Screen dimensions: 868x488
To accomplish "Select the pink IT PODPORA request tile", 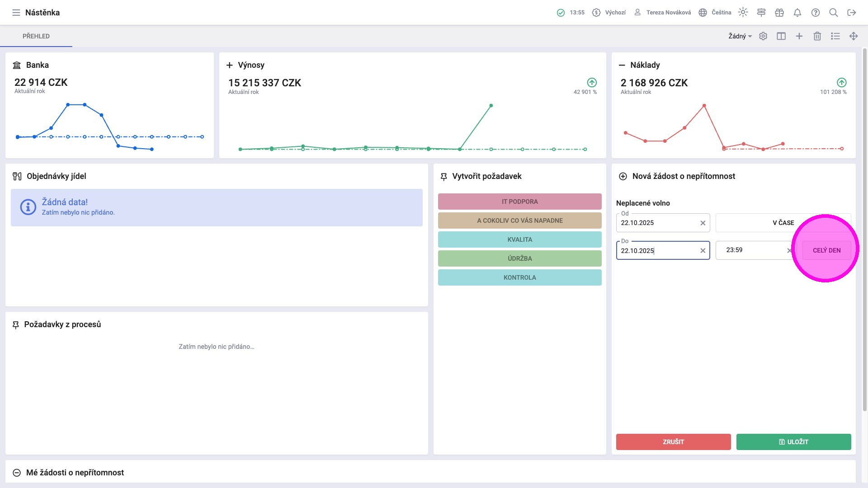I will [519, 202].
